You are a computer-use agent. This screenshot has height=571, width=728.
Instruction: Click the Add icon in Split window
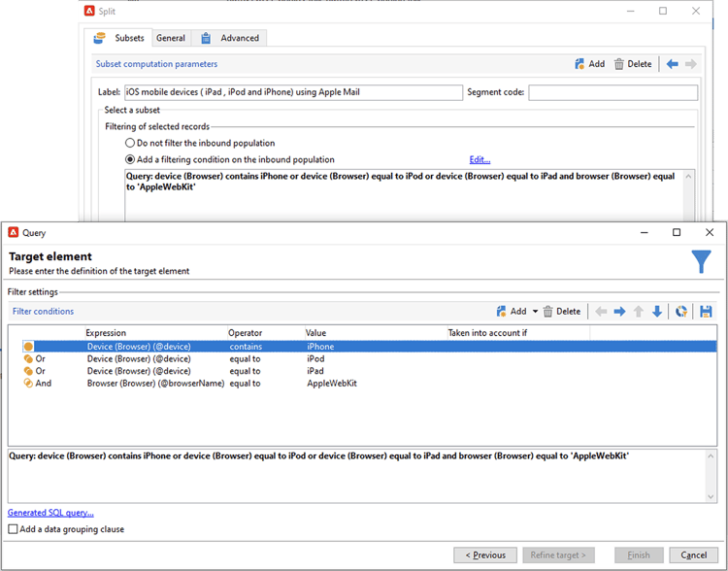[579, 64]
